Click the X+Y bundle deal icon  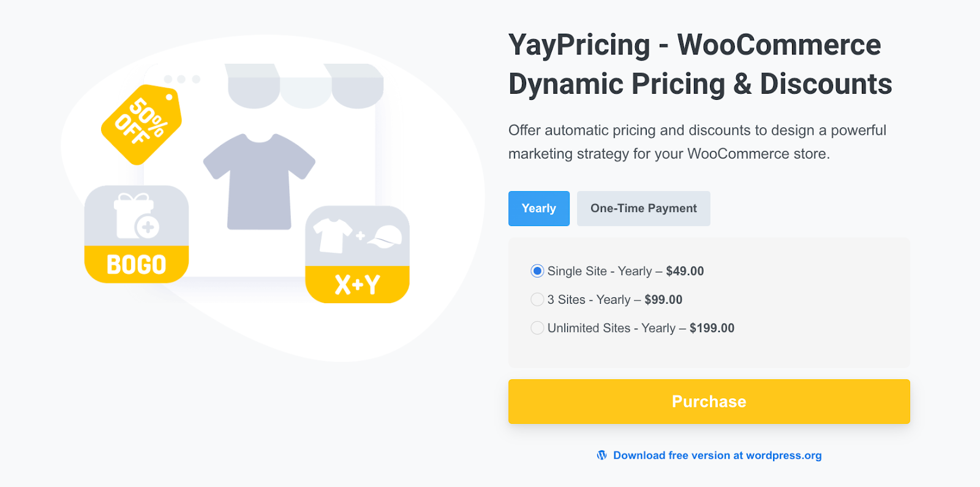[357, 254]
